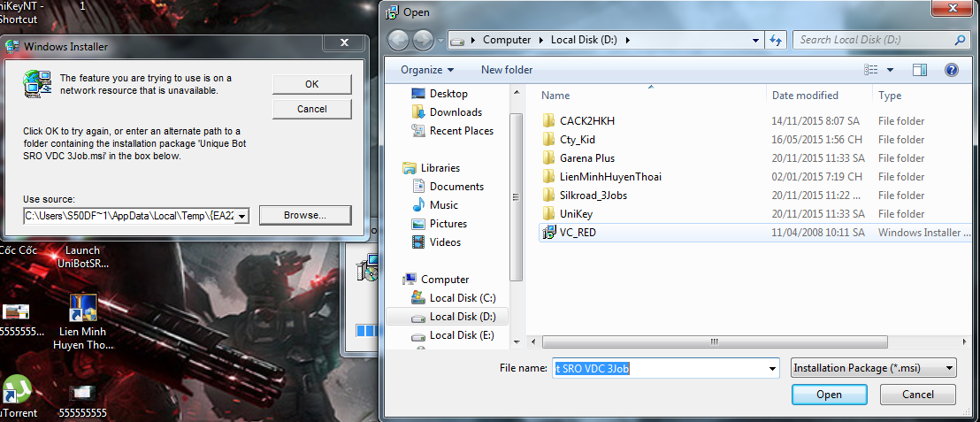Click Computer in the address breadcrumb

pyautogui.click(x=507, y=40)
